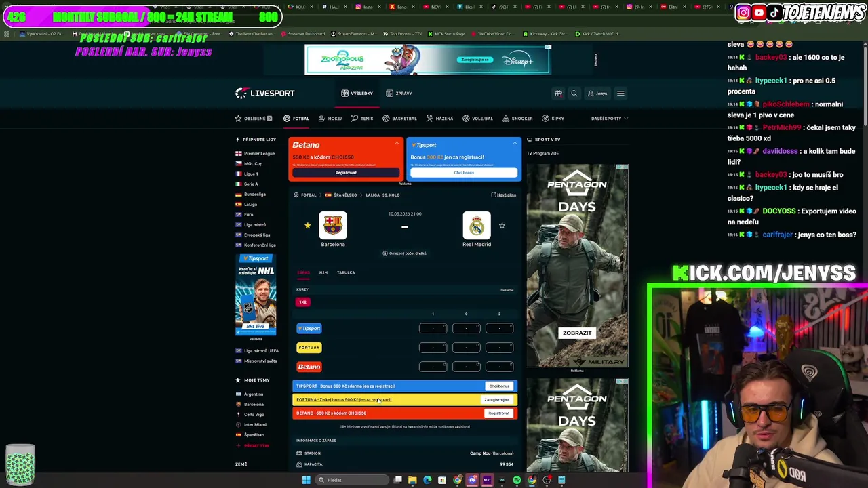868x488 pixels.
Task: Open the Barcelona team crest
Action: (x=333, y=226)
